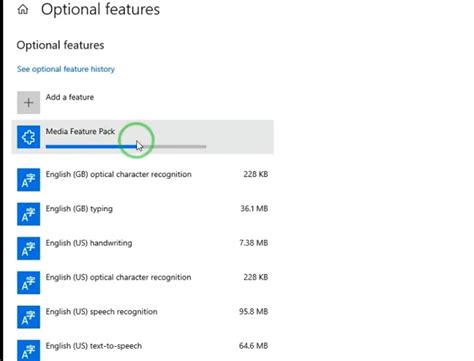This screenshot has width=474, height=361.
Task: Select English (US) speech recognition feature text
Action: (x=101, y=312)
